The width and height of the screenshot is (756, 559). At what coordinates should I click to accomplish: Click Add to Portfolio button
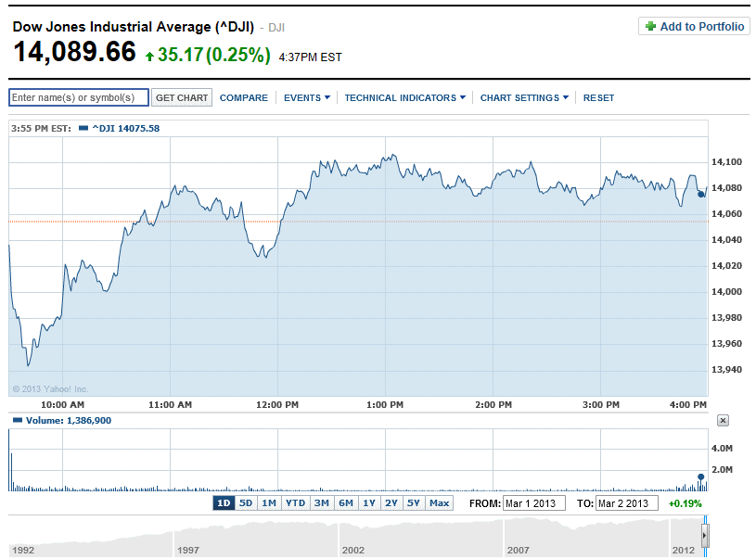coord(695,27)
